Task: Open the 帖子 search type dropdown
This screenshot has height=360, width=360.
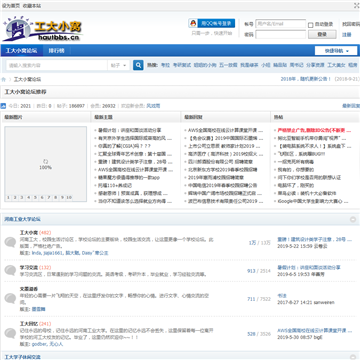Action: (x=119, y=65)
